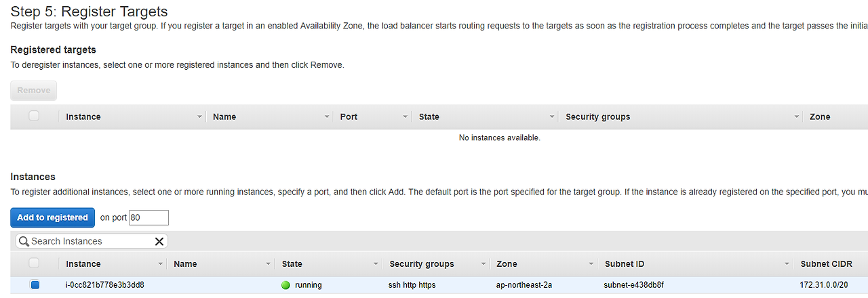Open the Name column dropdown in Registered targets
Viewport: 868px width, 298px height.
[327, 117]
